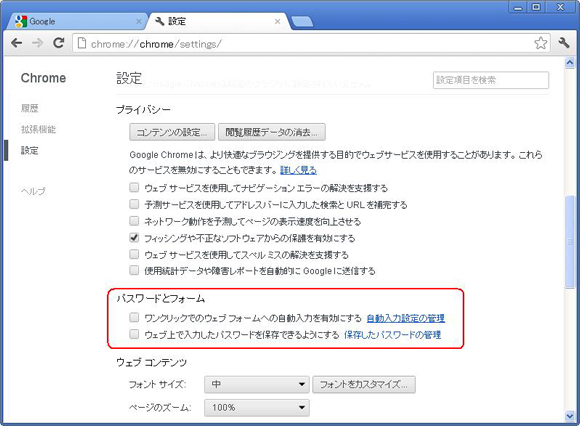The width and height of the screenshot is (580, 426).
Task: Open the フォント サイズ dropdown
Action: (257, 385)
